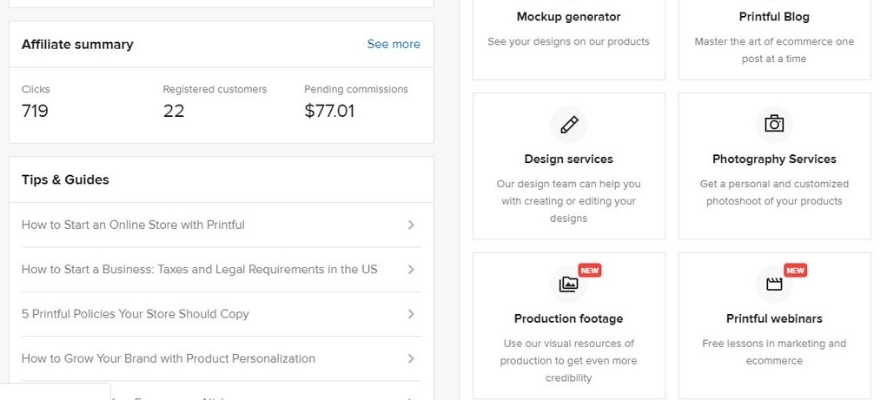Click 'Free lessons in marketing and ecommerce' text
The width and height of the screenshot is (880, 400).
click(774, 352)
